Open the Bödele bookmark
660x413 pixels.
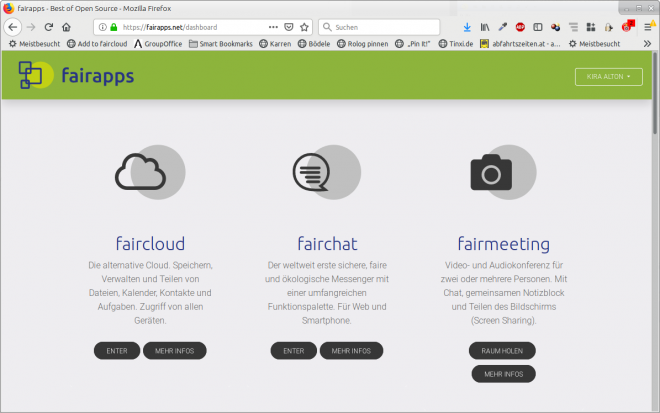coord(314,44)
